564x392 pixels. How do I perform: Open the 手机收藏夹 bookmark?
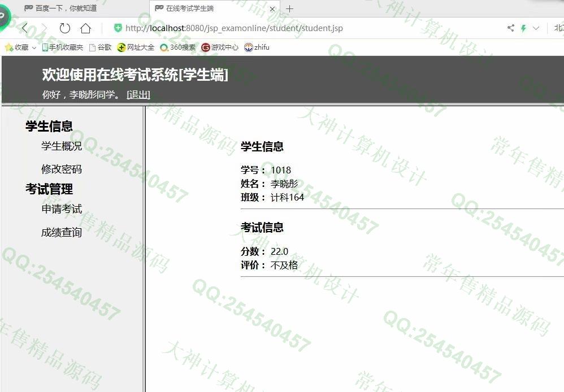click(63, 47)
